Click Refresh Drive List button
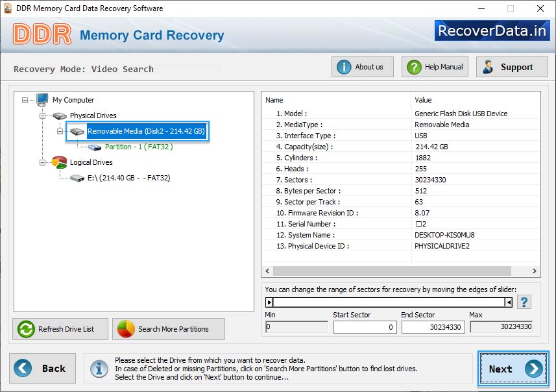This screenshot has height=392, width=556. point(60,329)
